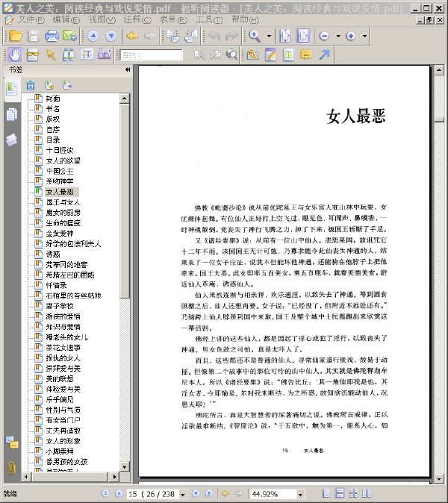The height and width of the screenshot is (503, 448).
Task: Select the text selection tool
Action: [87, 54]
